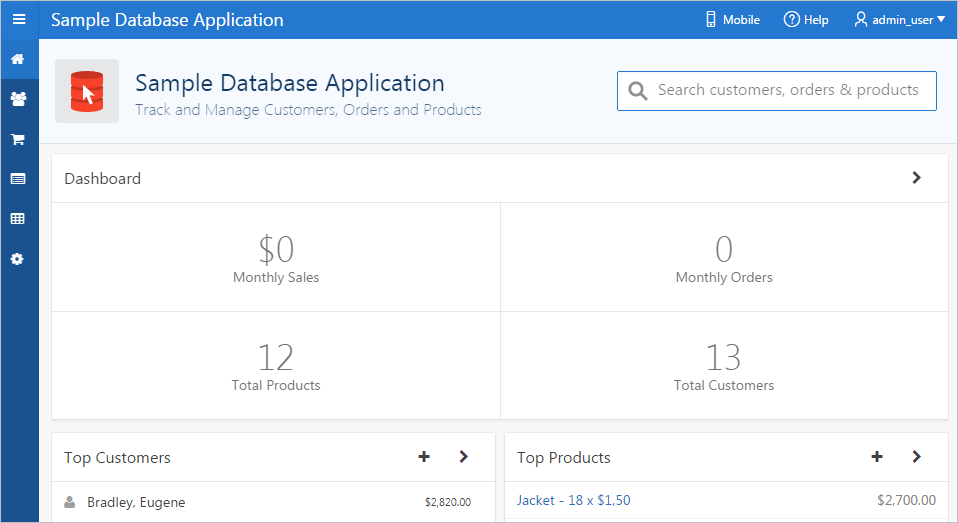This screenshot has height=523, width=958.
Task: Expand the admin_user dropdown menu
Action: [899, 20]
